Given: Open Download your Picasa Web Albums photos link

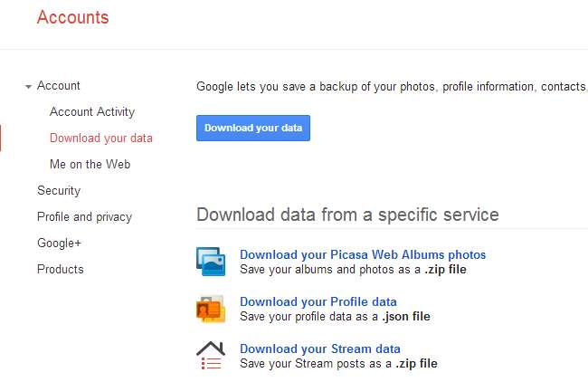Looking at the screenshot, I should point(363,255).
